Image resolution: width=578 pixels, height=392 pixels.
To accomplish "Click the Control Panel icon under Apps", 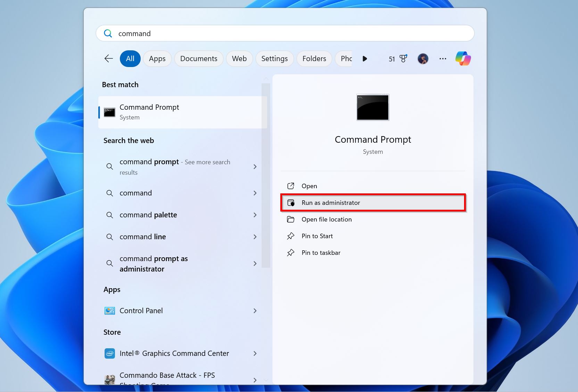I will 109,310.
